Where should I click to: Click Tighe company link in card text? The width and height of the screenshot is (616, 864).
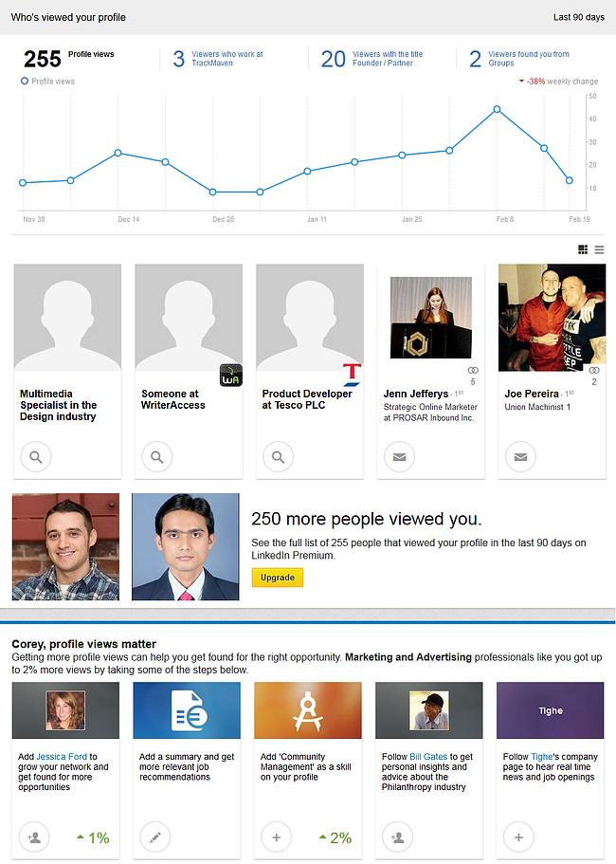541,757
